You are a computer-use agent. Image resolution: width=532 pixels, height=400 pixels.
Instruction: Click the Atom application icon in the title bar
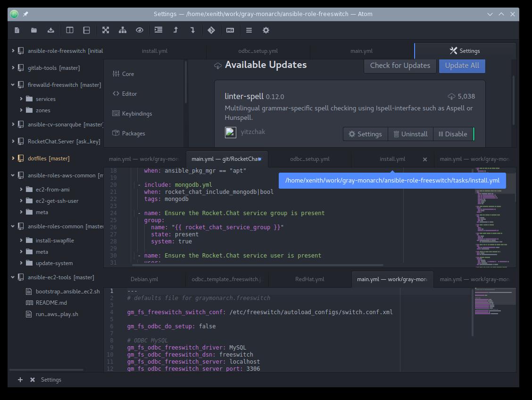pos(14,14)
